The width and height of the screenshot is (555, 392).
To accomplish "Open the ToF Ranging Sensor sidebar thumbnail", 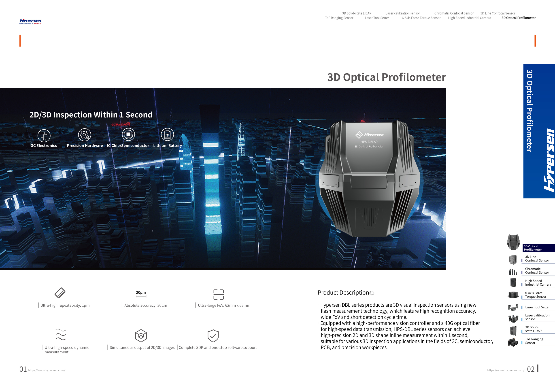I will click(513, 342).
